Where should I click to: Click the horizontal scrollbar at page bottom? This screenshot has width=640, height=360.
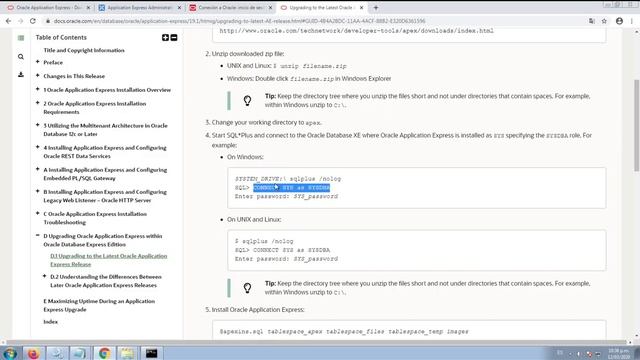pos(316,342)
